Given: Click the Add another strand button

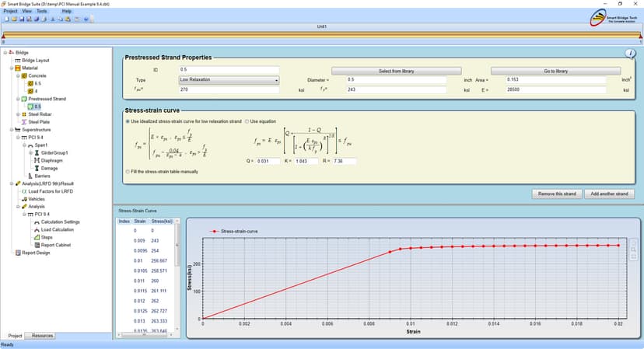Looking at the screenshot, I should (x=609, y=194).
